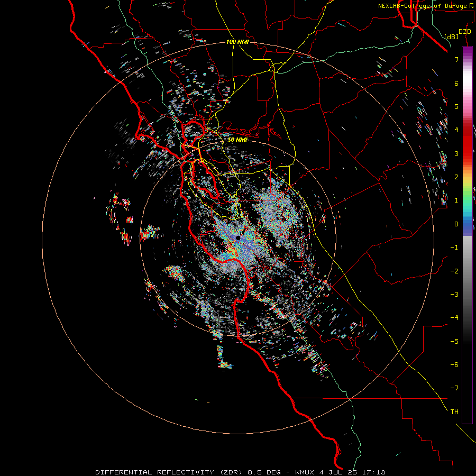Click the "100 NMI" range ring label
The image size is (476, 476).
click(237, 42)
